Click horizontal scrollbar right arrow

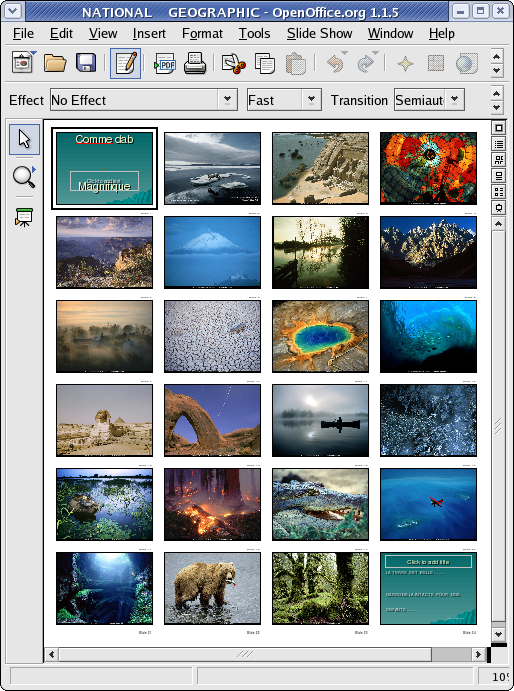coord(478,654)
